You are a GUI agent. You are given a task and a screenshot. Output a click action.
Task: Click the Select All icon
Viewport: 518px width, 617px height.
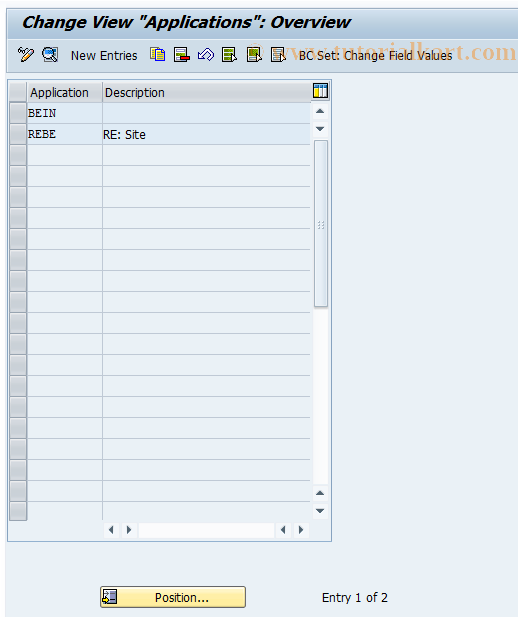(229, 55)
